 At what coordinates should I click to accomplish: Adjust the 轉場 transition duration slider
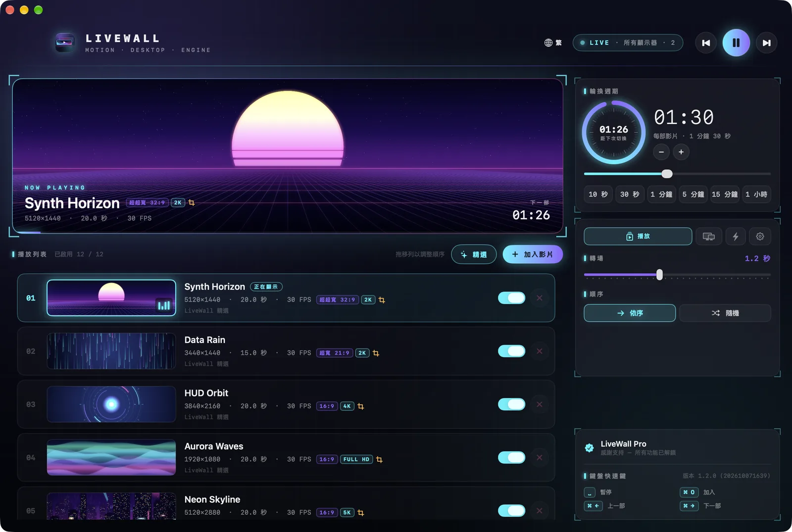tap(659, 275)
